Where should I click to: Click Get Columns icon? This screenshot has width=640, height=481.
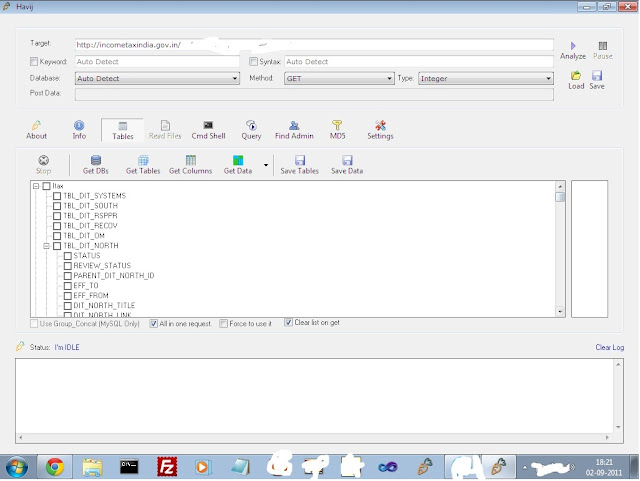click(191, 160)
